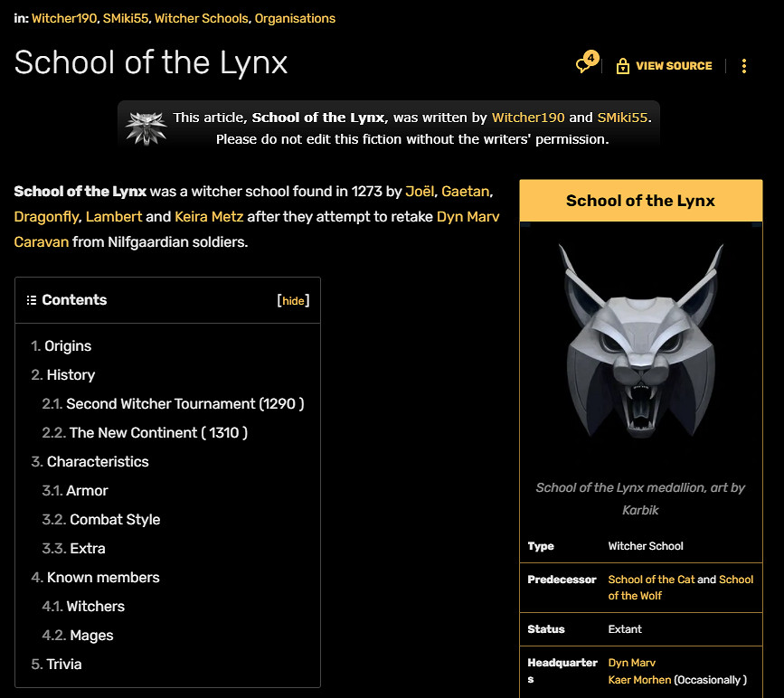Navigate to the Trivia section

[64, 664]
